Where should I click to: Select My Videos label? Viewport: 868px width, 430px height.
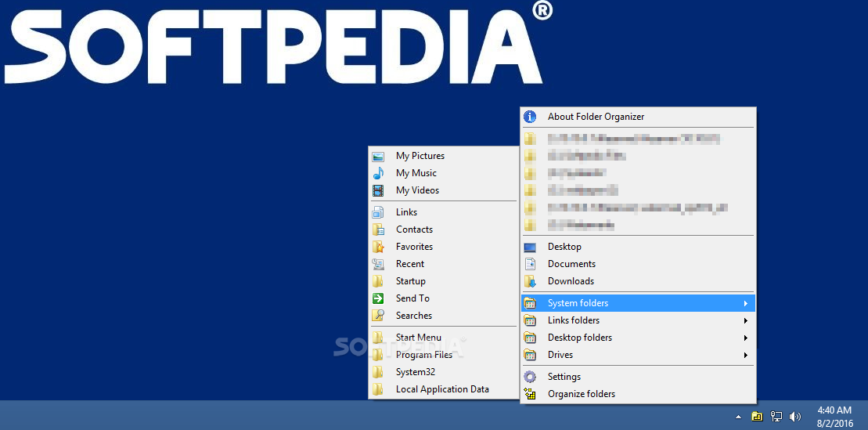[x=417, y=190]
